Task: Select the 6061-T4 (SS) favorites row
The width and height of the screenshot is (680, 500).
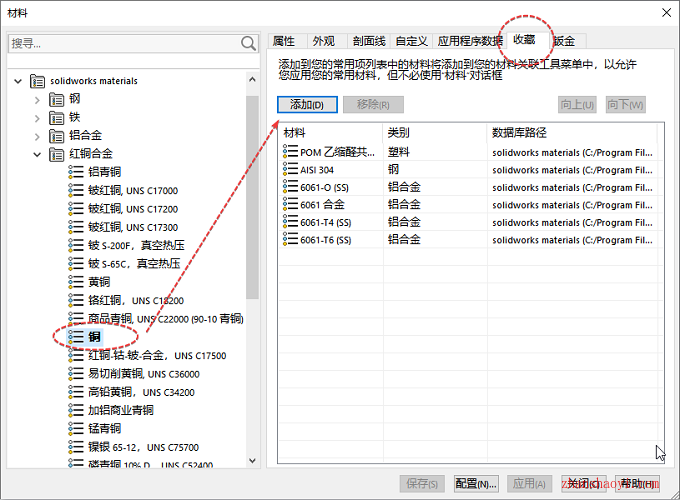Action: tap(470, 222)
